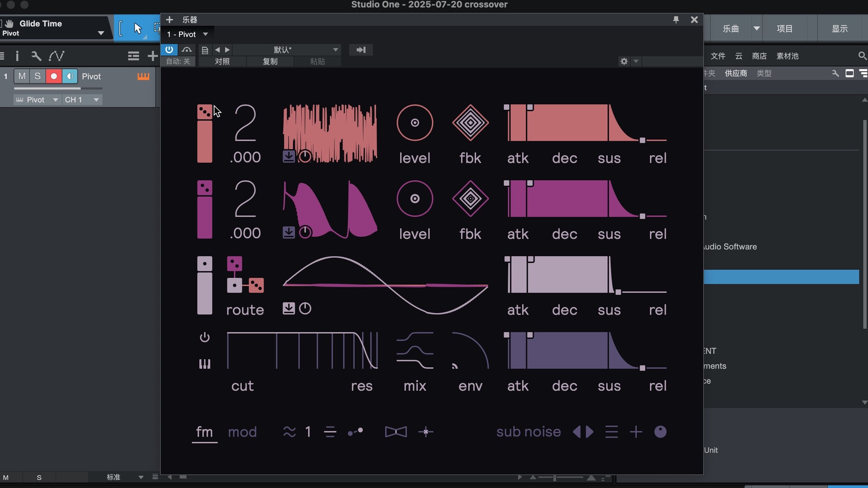This screenshot has width=868, height=488.
Task: Click operator 2 purple level slider bar
Action: pyautogui.click(x=204, y=217)
